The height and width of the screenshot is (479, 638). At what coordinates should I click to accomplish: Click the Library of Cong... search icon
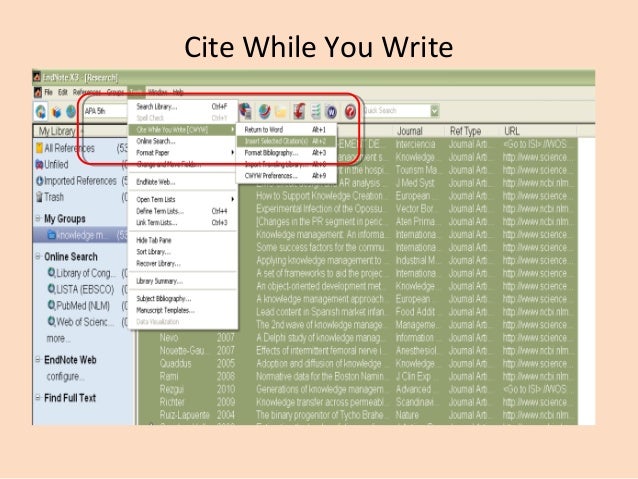(52, 273)
